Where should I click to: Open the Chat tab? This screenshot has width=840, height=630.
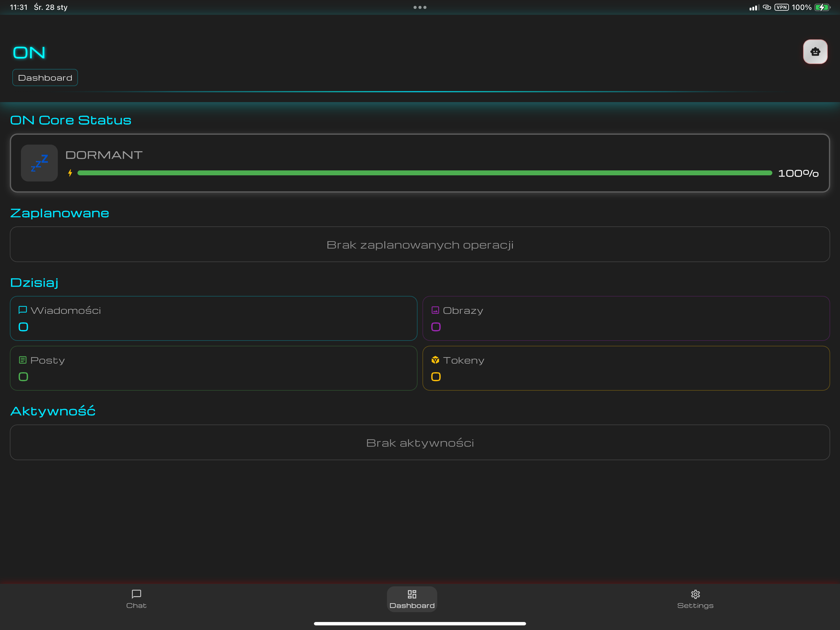coord(136,599)
